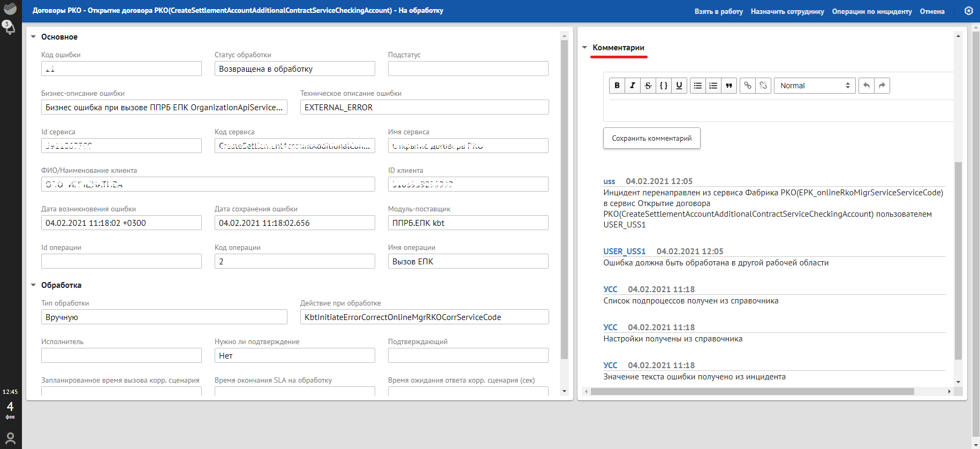Collapse the Основное section
The image size is (980, 449).
pos(33,37)
